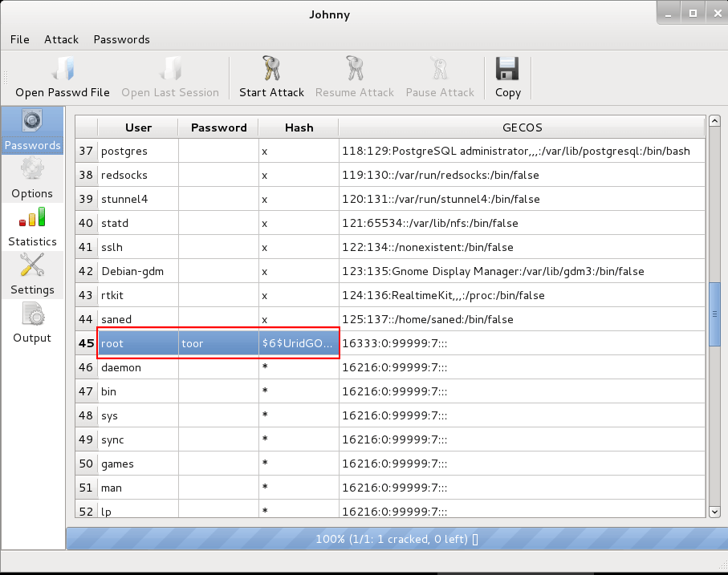The height and width of the screenshot is (575, 728).
Task: Open the File menu
Action: [19, 39]
